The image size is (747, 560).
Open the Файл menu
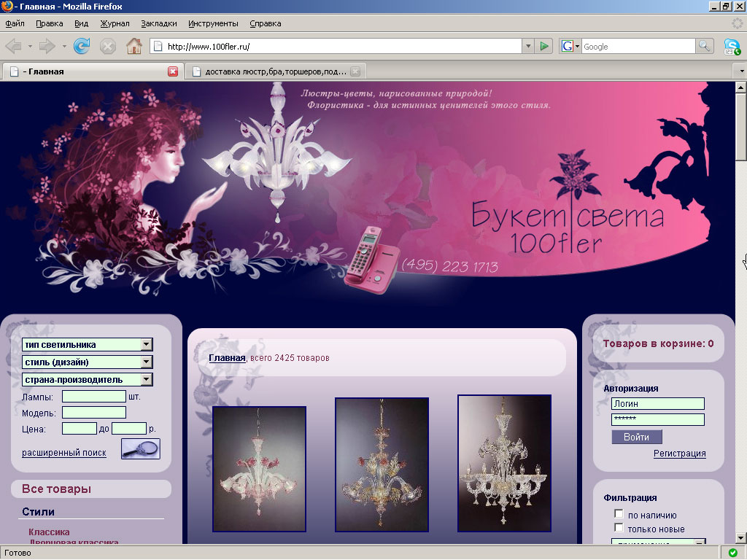[x=15, y=23]
